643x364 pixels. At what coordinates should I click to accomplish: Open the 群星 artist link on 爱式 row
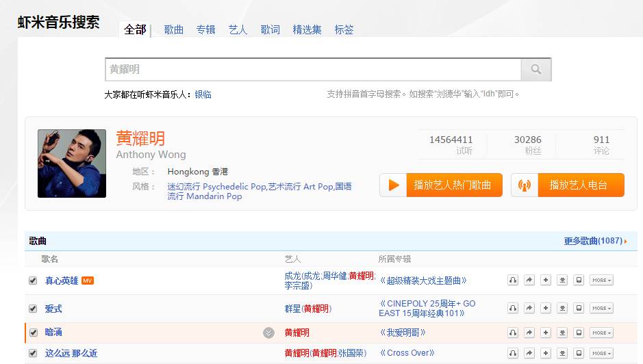point(292,309)
